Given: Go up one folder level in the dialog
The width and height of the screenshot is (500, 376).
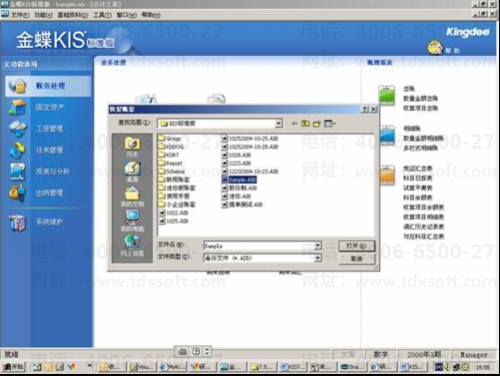Looking at the screenshot, I should coord(305,123).
